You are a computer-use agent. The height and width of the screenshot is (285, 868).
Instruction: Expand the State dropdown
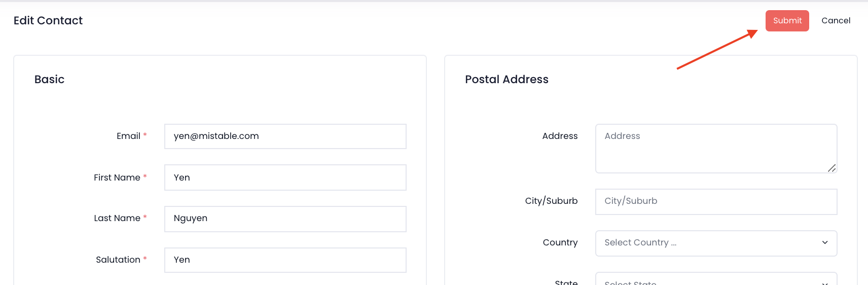[715, 280]
